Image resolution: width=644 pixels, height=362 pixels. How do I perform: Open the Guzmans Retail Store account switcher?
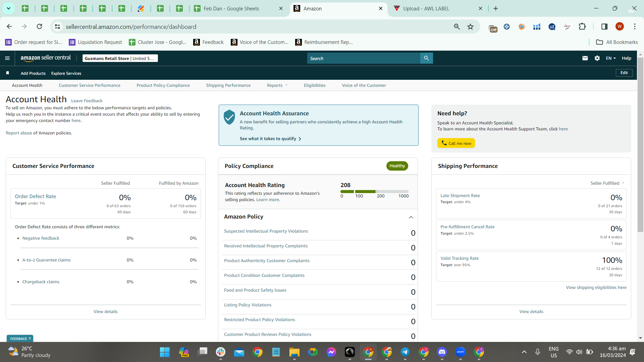tap(120, 58)
